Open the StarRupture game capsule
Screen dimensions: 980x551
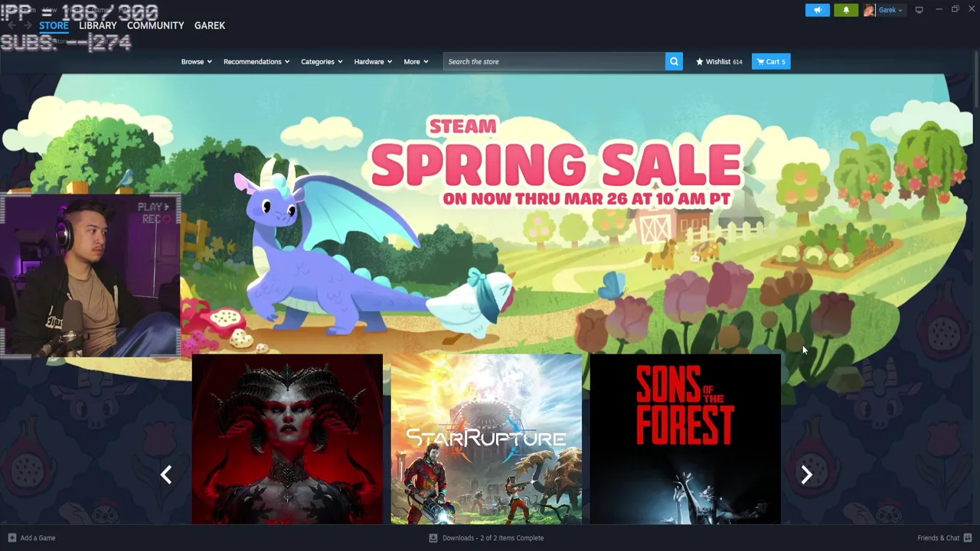[486, 439]
